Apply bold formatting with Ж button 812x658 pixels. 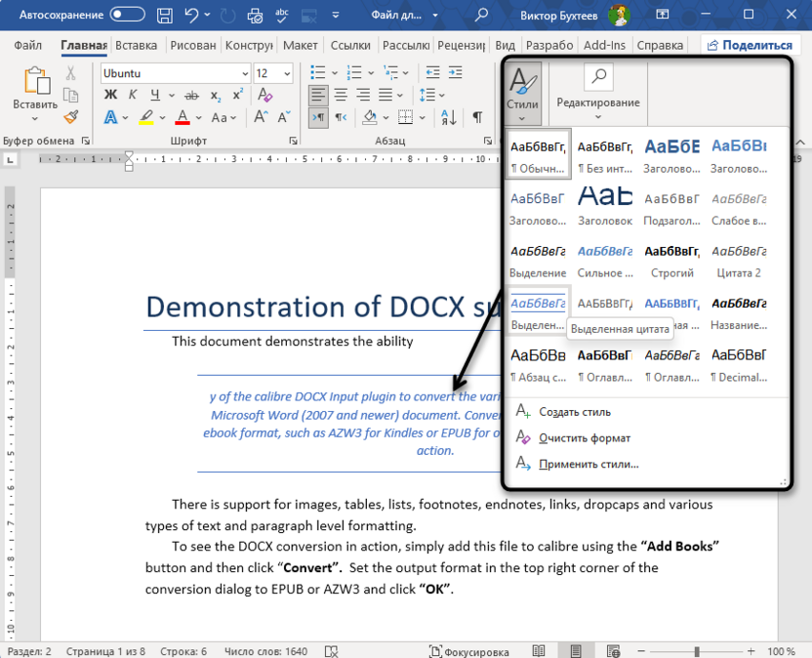pos(110,95)
